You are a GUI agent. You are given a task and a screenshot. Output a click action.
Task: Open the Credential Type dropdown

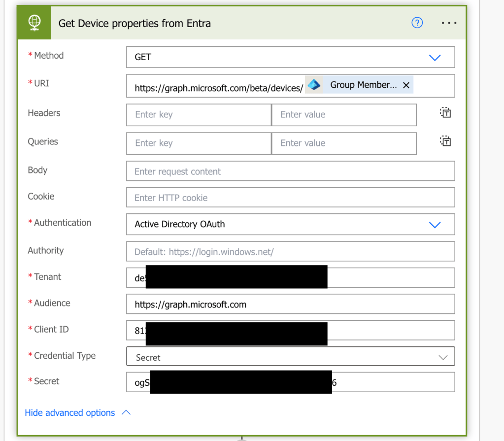(x=290, y=357)
